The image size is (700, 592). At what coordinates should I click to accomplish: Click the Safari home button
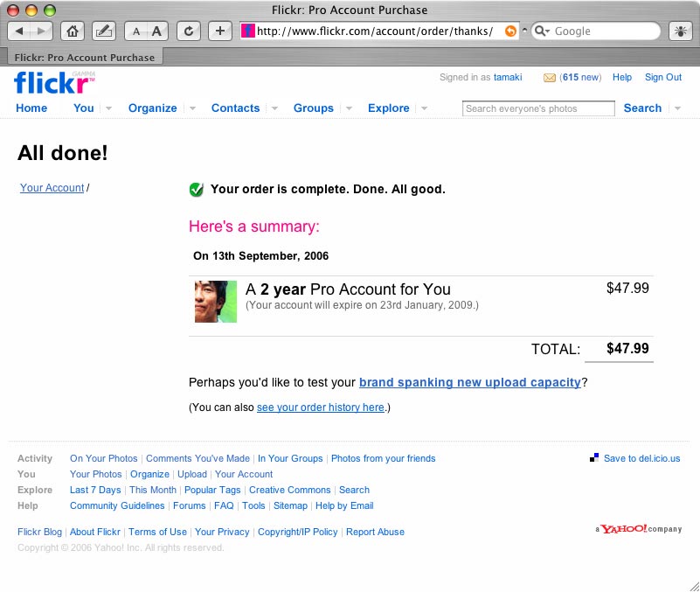(73, 31)
